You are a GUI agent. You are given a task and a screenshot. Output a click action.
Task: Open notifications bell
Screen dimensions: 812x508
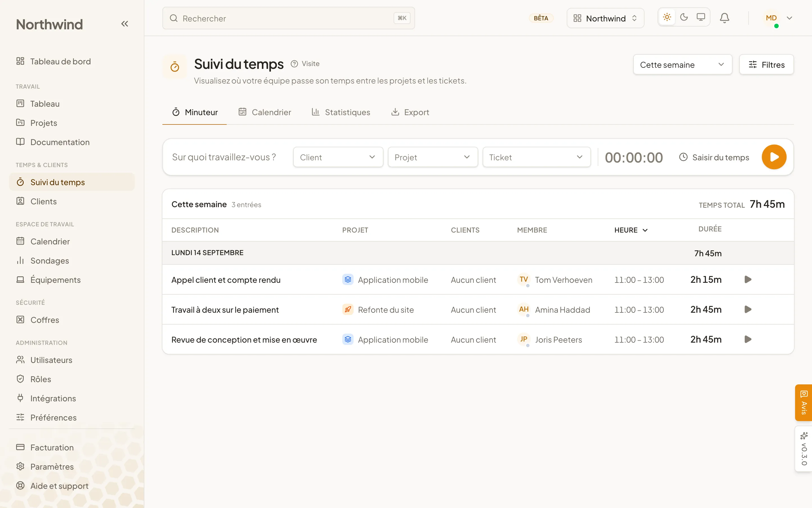[x=724, y=18]
